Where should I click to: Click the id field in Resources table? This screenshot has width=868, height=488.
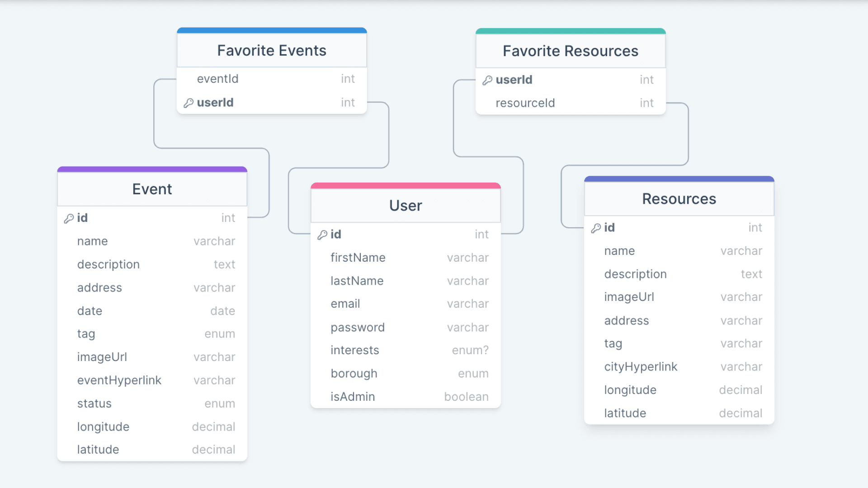[679, 228]
